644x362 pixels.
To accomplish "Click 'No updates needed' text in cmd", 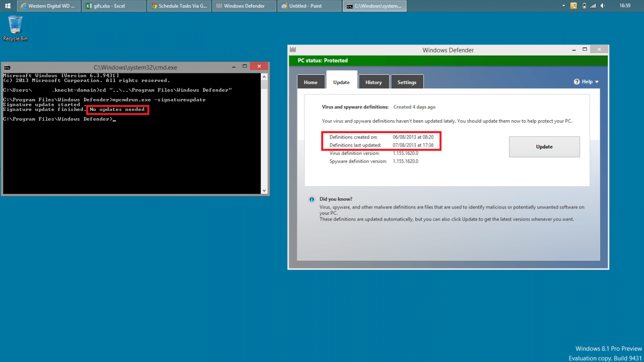I will [117, 110].
